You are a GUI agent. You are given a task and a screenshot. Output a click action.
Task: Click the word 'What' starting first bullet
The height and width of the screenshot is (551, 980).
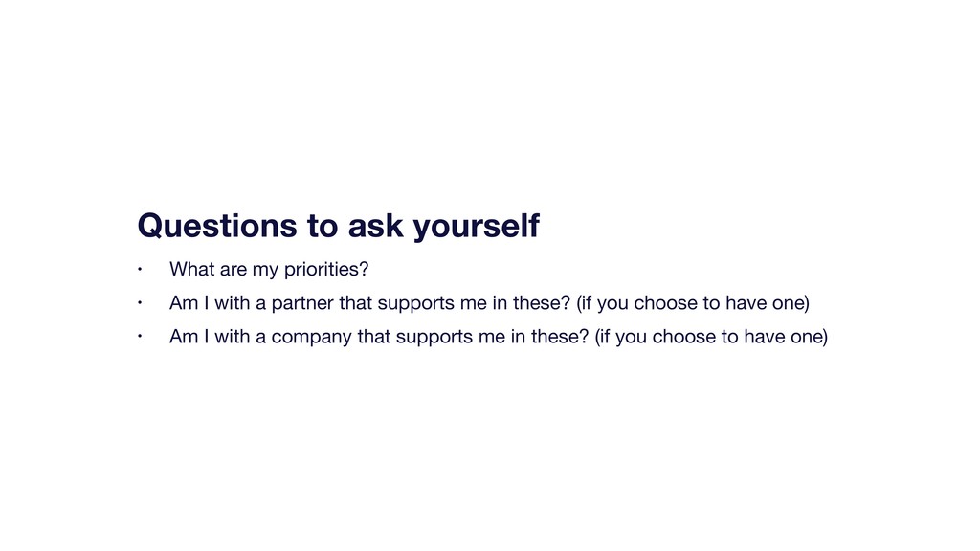191,269
